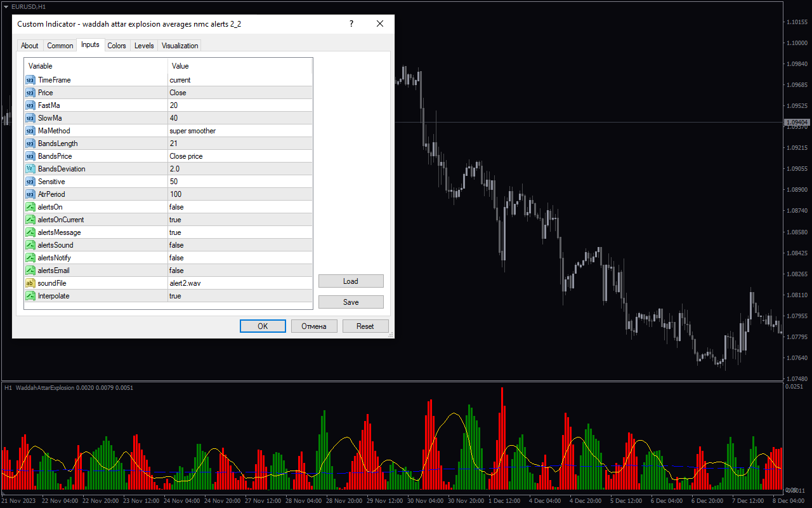The height and width of the screenshot is (508, 812).
Task: Click the alertsOnCurrent boolean icon
Action: coord(30,220)
